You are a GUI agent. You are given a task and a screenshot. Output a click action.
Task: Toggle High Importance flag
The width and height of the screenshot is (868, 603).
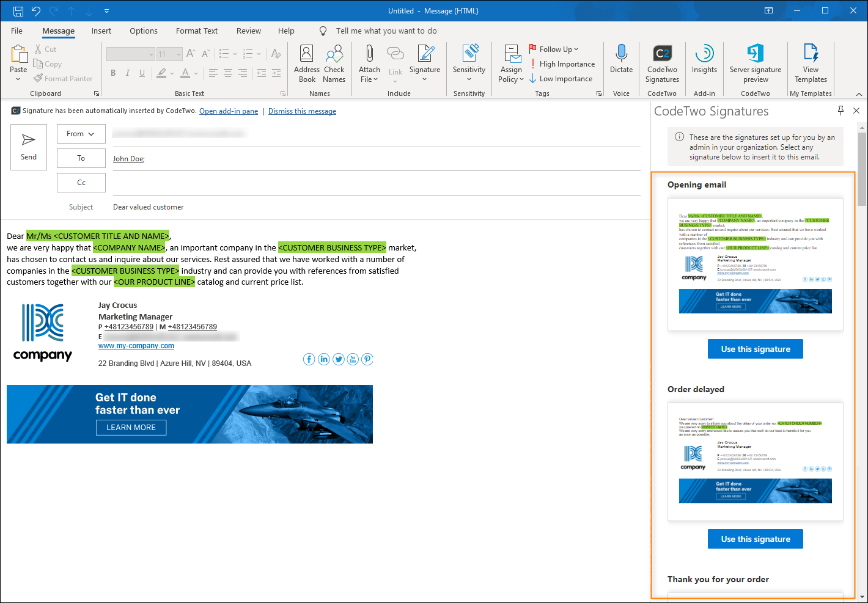pos(562,64)
